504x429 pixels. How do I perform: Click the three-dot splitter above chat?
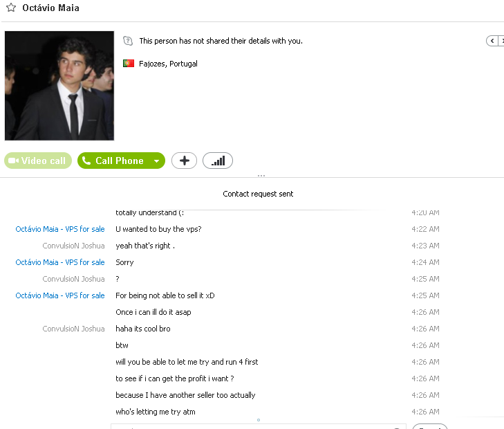[x=261, y=176]
